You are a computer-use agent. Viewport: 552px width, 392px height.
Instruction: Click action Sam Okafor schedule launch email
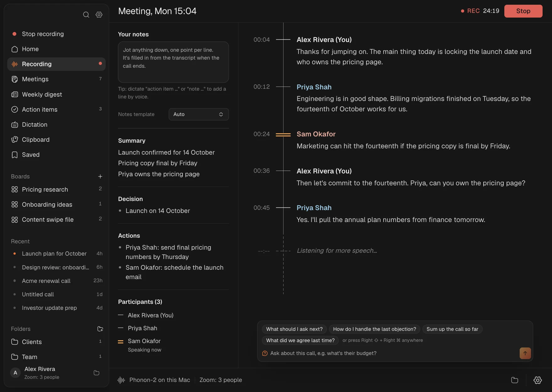[174, 272]
